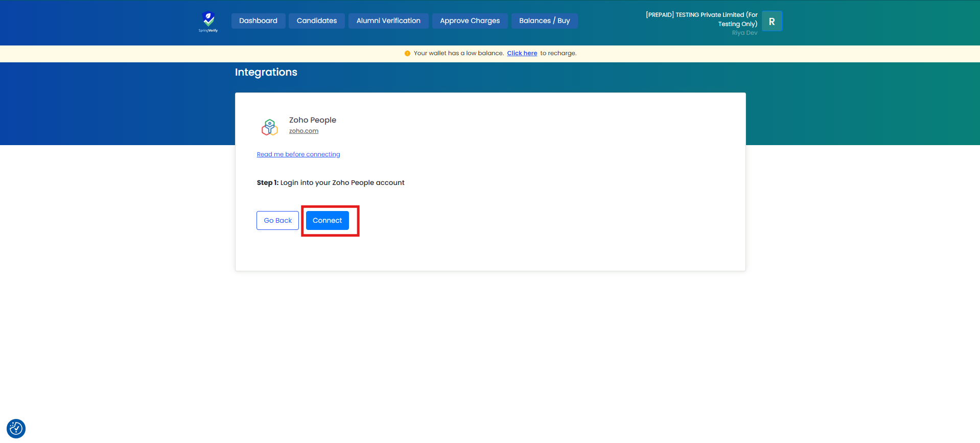Click the Riya Dev user name
The image size is (980, 443).
pos(744,33)
